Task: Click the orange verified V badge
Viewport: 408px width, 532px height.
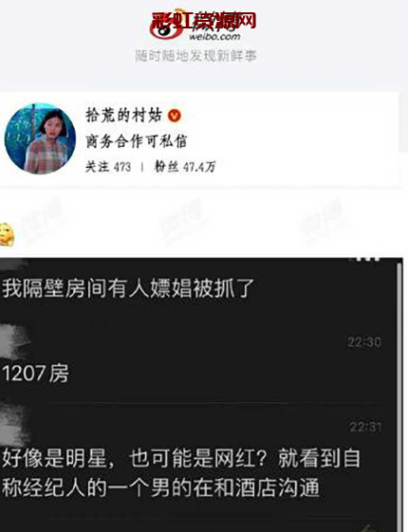Action: pos(175,116)
